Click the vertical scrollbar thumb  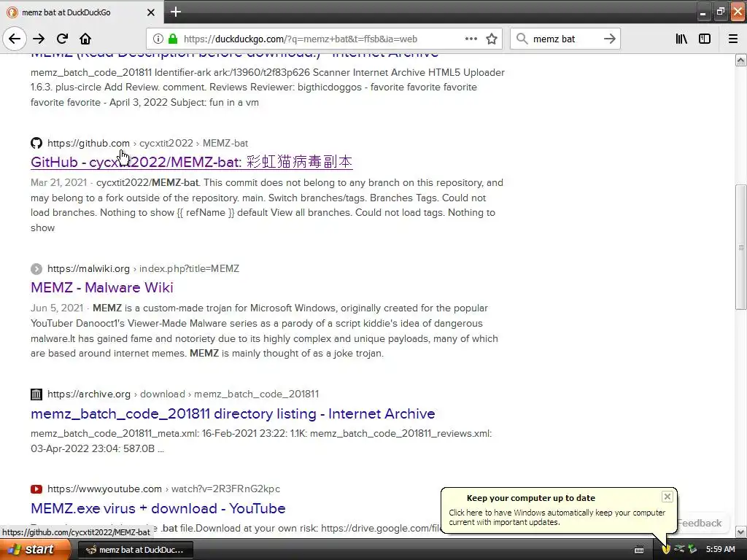(741, 248)
